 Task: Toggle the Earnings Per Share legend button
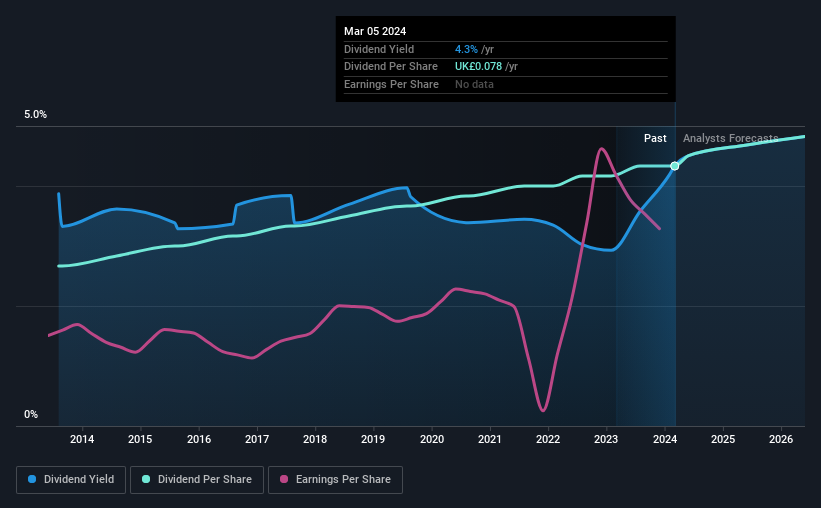click(x=336, y=480)
